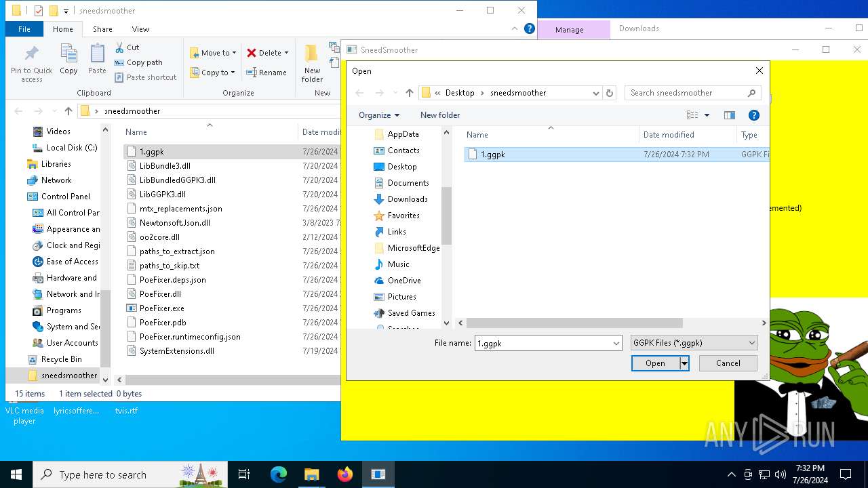Click Desktop breadcrumb in dialog address bar
The height and width of the screenshot is (488, 868).
pos(460,93)
